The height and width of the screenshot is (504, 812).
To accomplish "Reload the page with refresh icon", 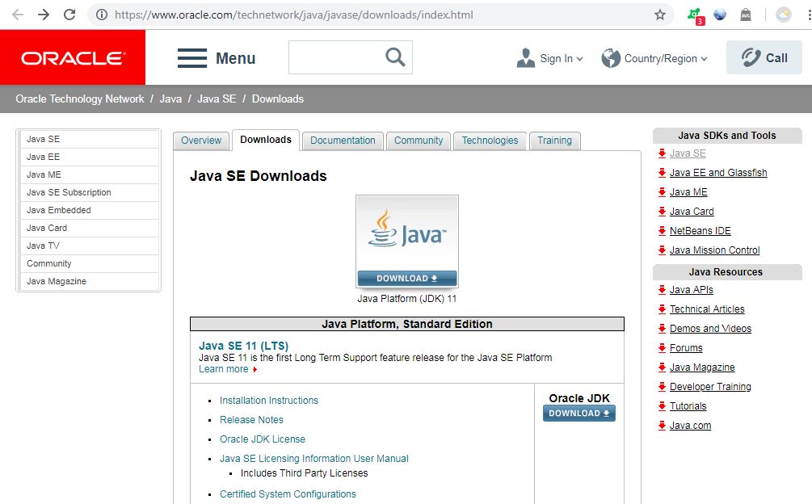I will tap(69, 15).
